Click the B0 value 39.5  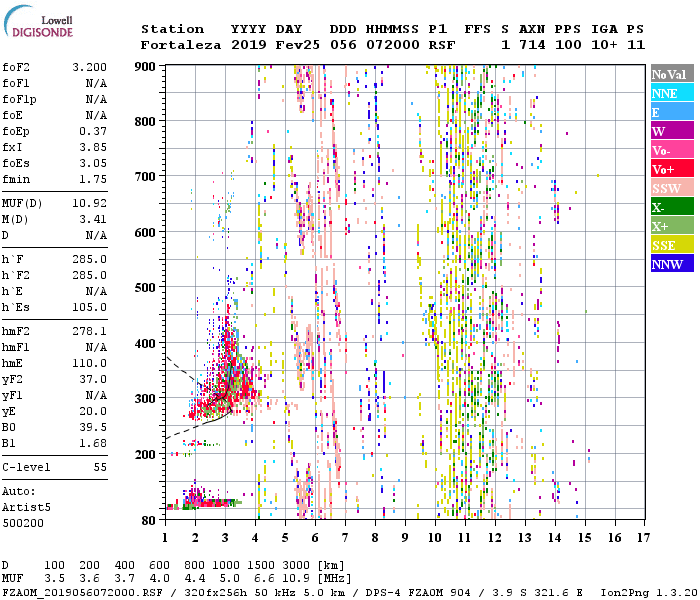[93, 428]
